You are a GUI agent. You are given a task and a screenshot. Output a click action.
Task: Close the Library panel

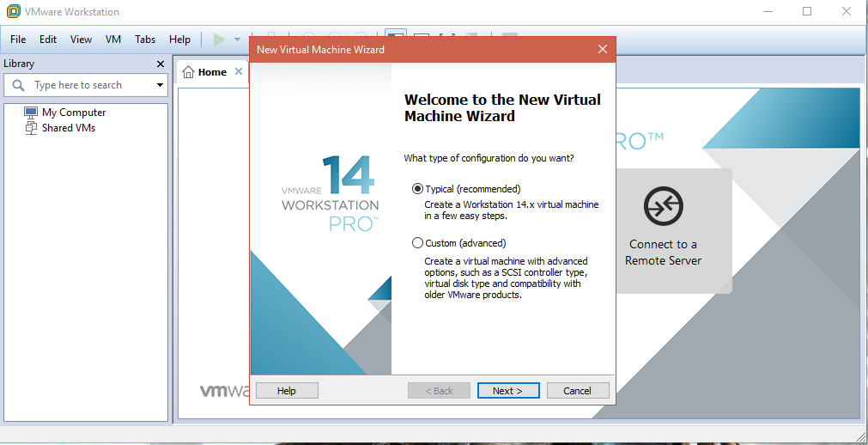tap(161, 64)
